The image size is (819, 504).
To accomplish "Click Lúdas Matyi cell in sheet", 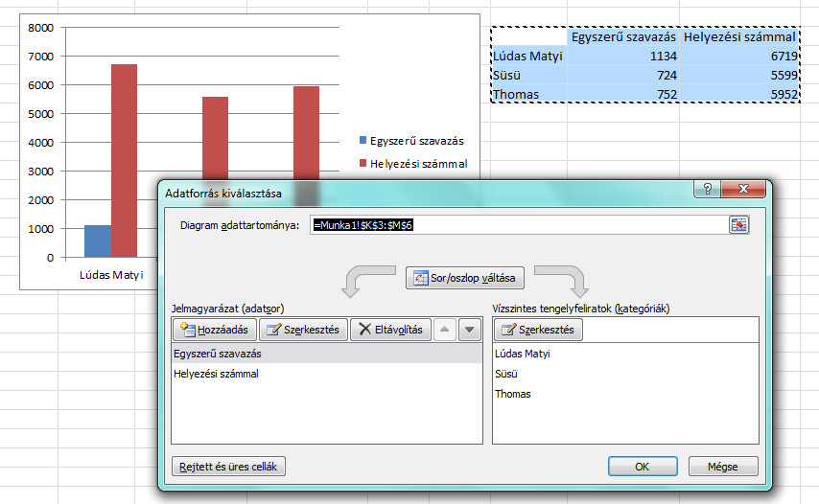I will [x=529, y=56].
